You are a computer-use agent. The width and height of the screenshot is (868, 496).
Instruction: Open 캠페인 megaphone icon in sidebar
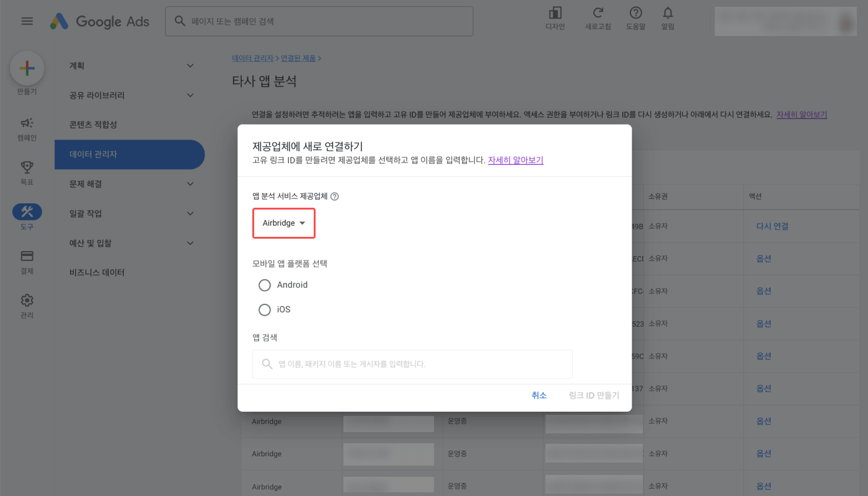point(27,123)
